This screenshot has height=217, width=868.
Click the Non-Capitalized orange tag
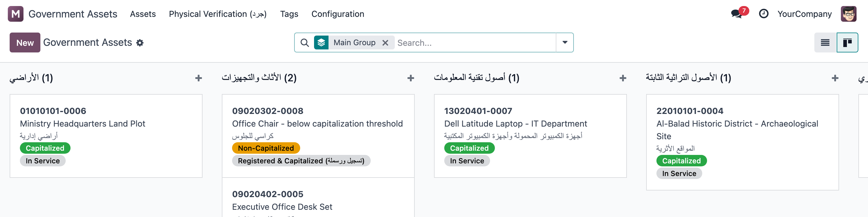[266, 148]
